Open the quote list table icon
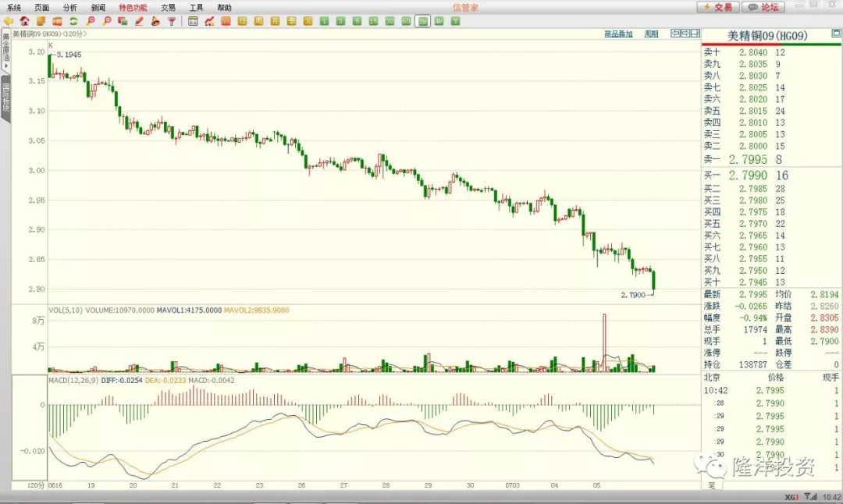The image size is (843, 504). 193,21
